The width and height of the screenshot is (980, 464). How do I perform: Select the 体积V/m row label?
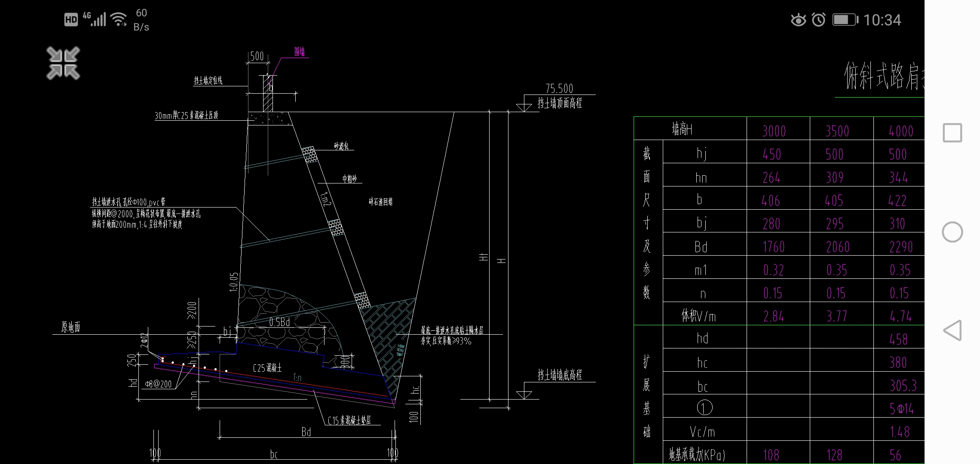point(705,314)
